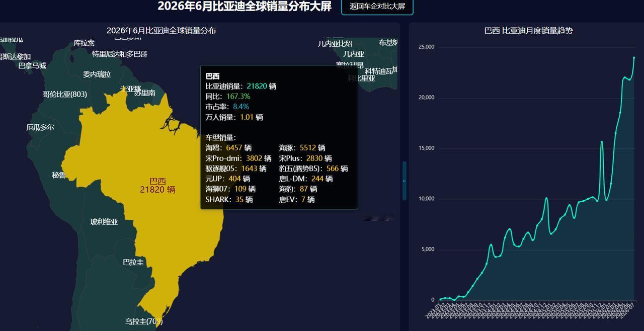Click the 巴拿马城 map label
Screen dimensions: 644x331
pos(32,65)
